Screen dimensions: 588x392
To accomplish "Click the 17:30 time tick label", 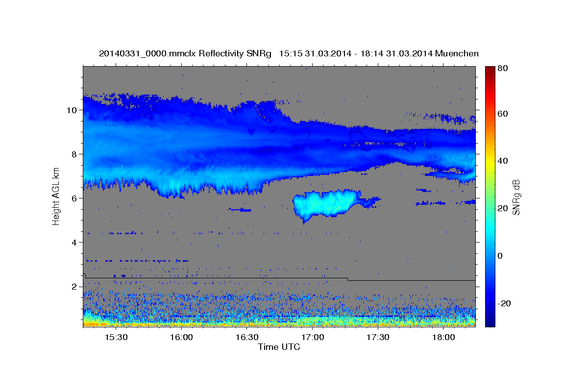I will click(x=378, y=338).
